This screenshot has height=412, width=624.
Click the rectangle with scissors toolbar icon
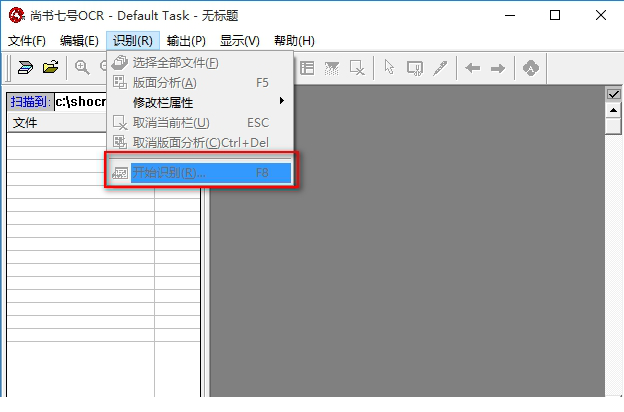tap(415, 68)
